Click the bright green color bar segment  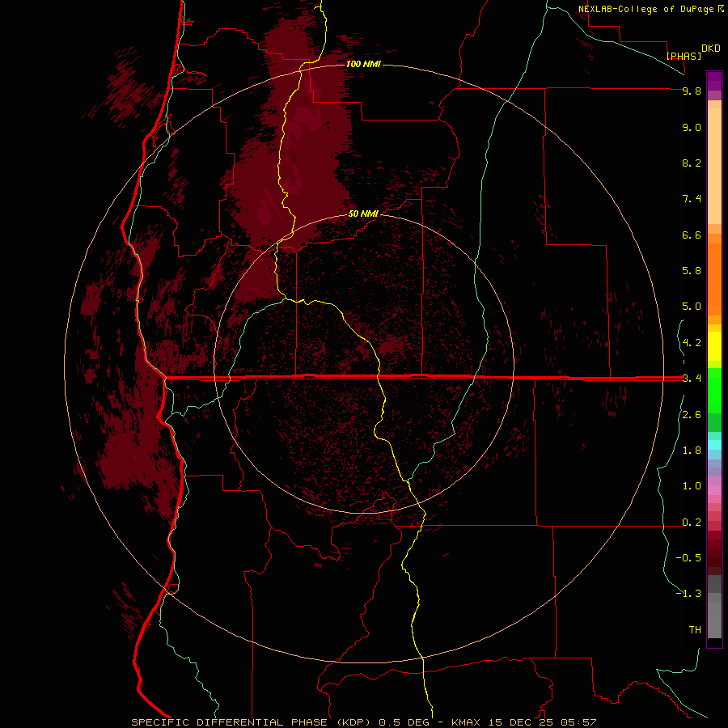click(714, 390)
